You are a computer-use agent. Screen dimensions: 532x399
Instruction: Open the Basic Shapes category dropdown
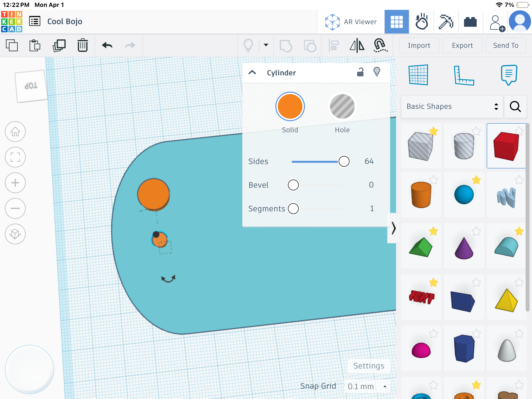click(452, 106)
